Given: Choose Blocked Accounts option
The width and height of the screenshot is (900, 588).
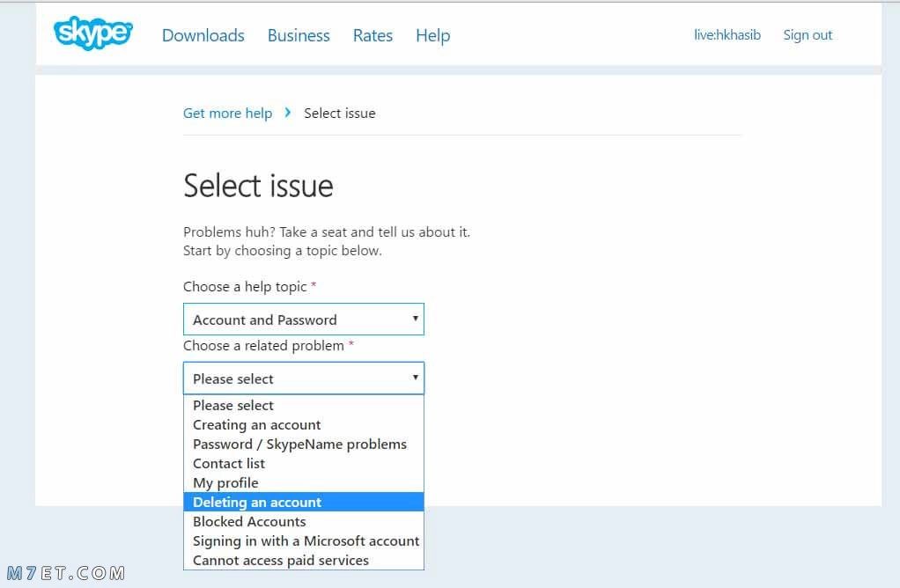Looking at the screenshot, I should [x=304, y=521].
